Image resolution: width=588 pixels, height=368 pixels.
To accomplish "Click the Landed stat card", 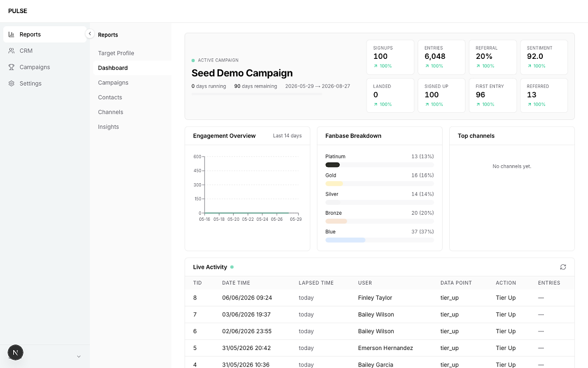I will [390, 95].
